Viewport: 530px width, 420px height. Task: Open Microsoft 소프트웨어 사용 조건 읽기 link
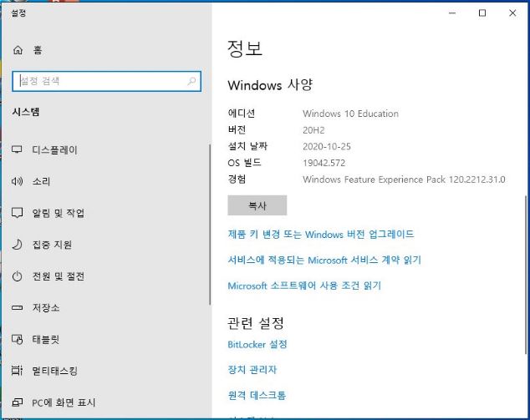tap(304, 286)
